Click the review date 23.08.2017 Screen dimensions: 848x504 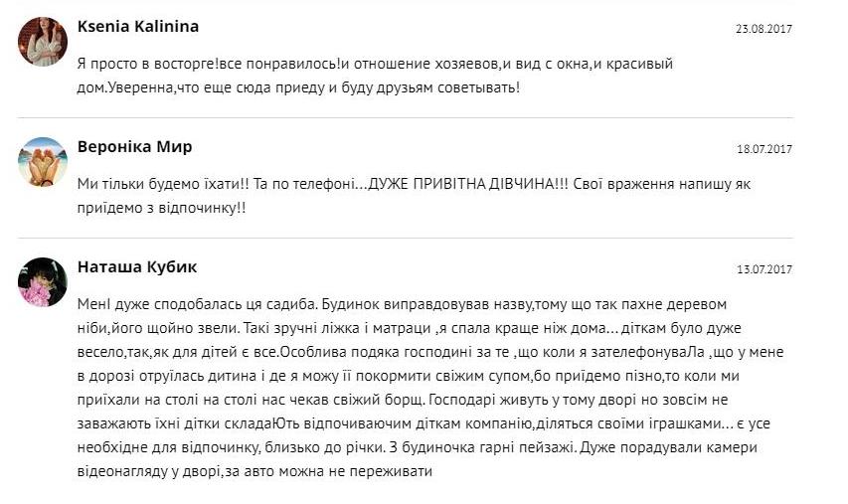point(763,29)
